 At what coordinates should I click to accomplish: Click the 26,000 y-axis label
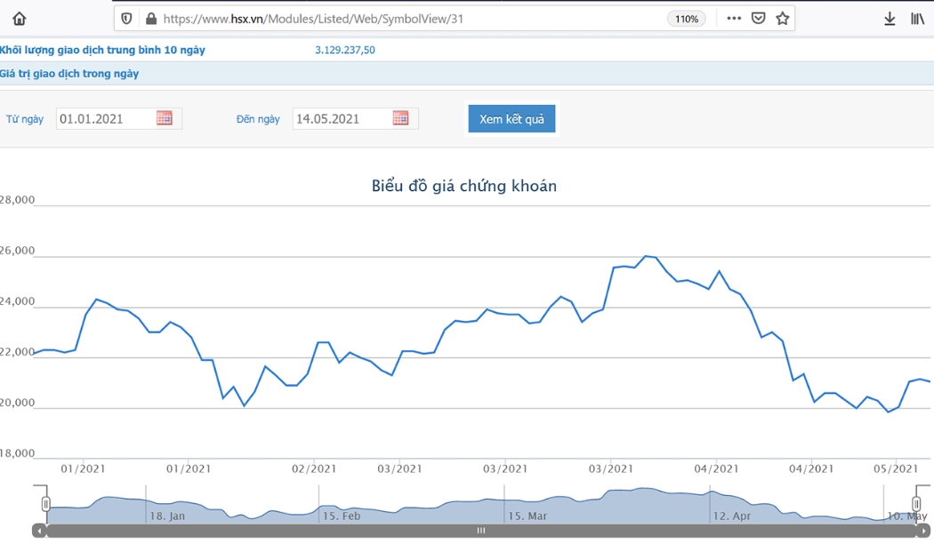17,251
